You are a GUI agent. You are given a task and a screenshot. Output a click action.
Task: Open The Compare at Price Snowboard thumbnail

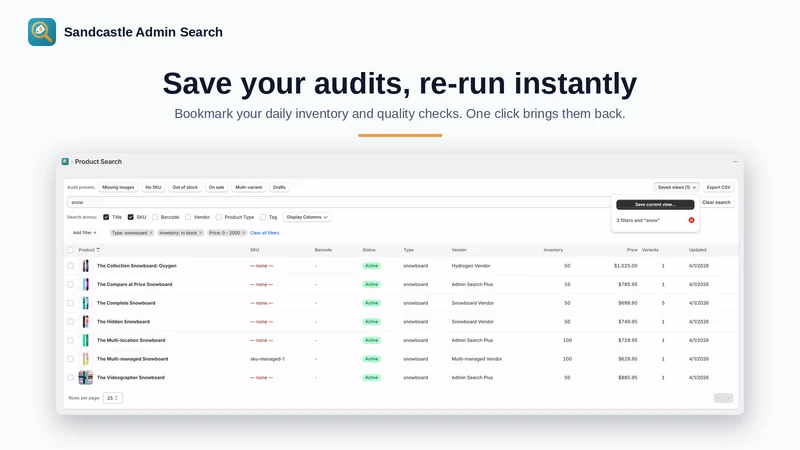(x=86, y=284)
